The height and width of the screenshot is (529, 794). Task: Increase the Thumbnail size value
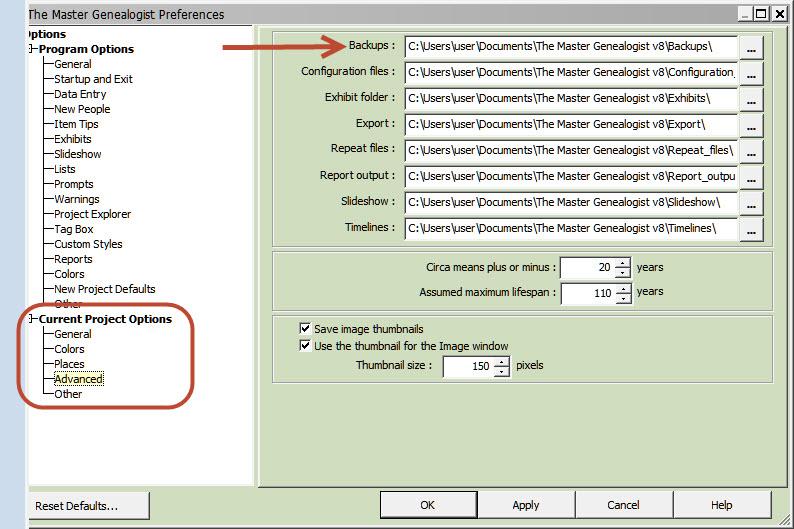(x=501, y=361)
